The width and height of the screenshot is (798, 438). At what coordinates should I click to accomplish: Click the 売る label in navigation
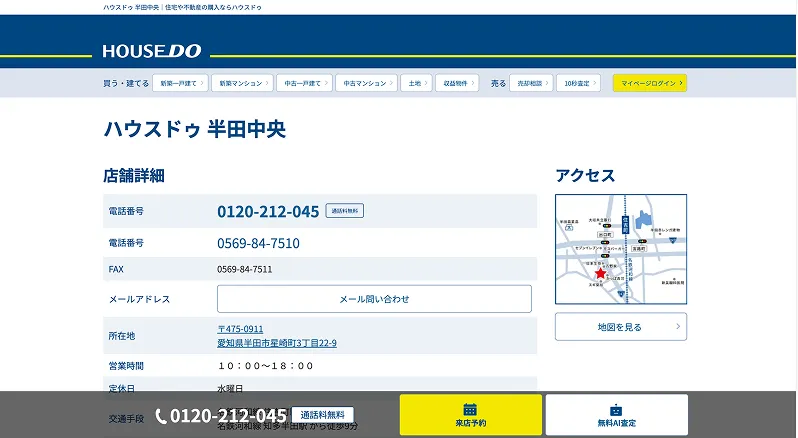[x=498, y=83]
